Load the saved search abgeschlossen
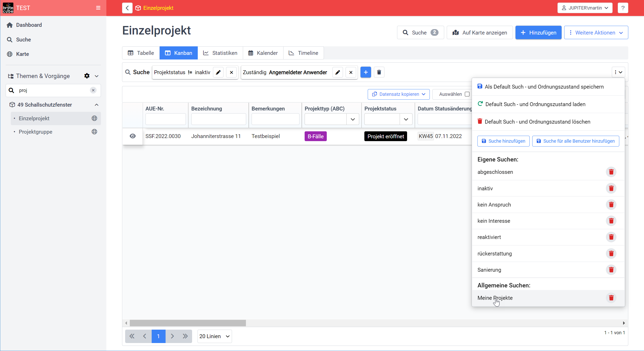The height and width of the screenshot is (351, 644). [495, 172]
